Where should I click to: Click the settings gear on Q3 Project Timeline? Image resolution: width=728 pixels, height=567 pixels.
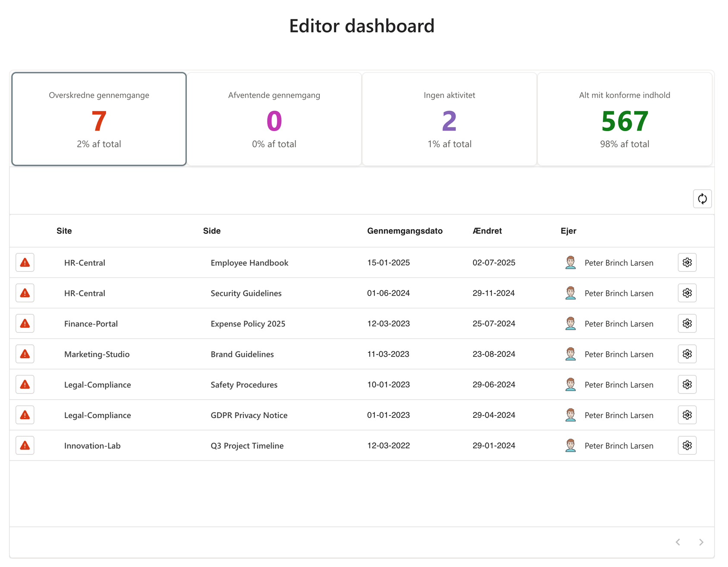(x=687, y=445)
